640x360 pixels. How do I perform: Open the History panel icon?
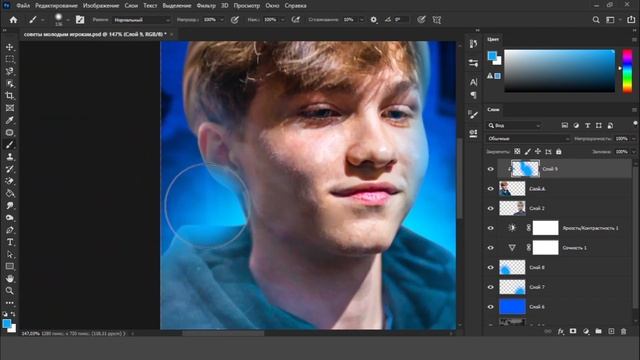coord(473,44)
